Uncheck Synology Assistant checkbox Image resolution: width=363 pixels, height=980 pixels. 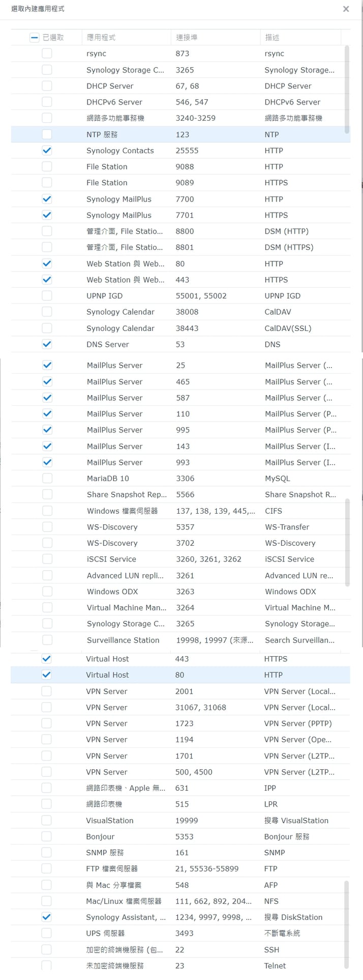point(46,917)
